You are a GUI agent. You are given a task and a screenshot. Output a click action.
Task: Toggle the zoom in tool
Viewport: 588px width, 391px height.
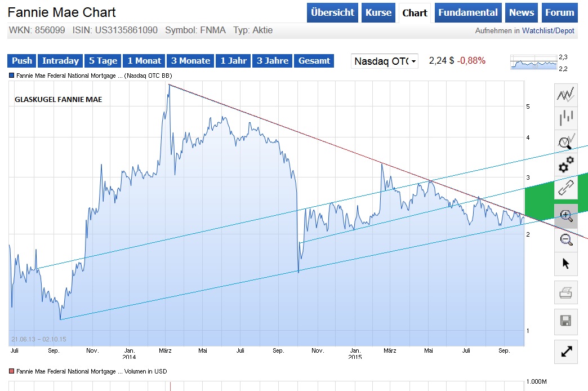565,216
